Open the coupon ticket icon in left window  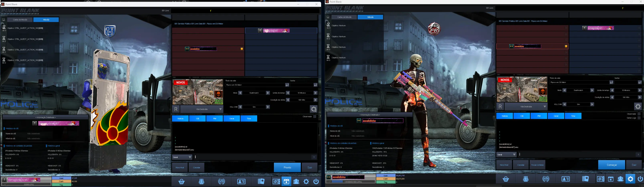[276, 182]
